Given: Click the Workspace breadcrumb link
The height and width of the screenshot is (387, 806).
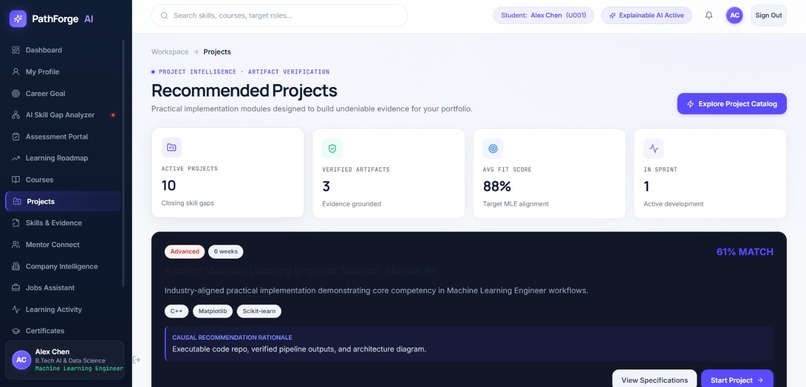Looking at the screenshot, I should (170, 52).
